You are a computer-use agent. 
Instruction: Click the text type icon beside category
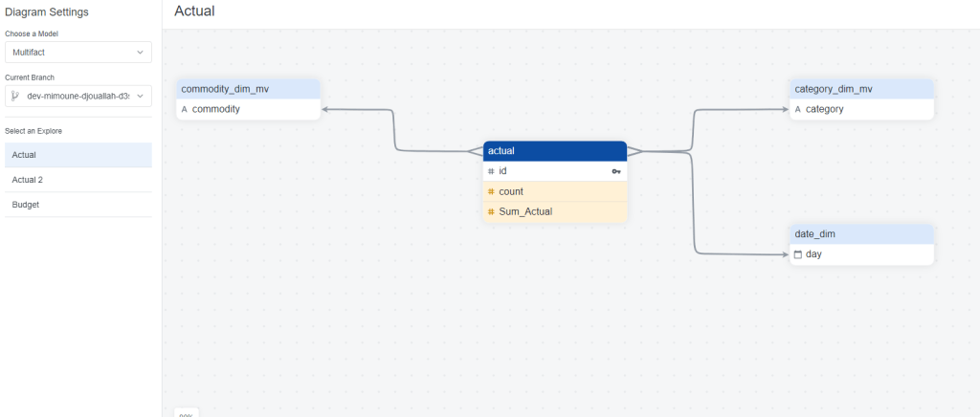(798, 110)
